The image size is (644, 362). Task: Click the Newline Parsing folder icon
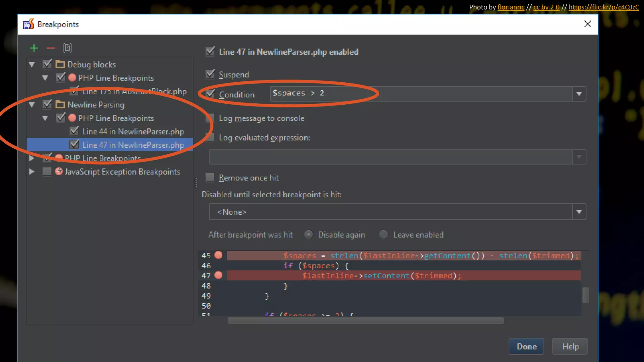(x=60, y=105)
